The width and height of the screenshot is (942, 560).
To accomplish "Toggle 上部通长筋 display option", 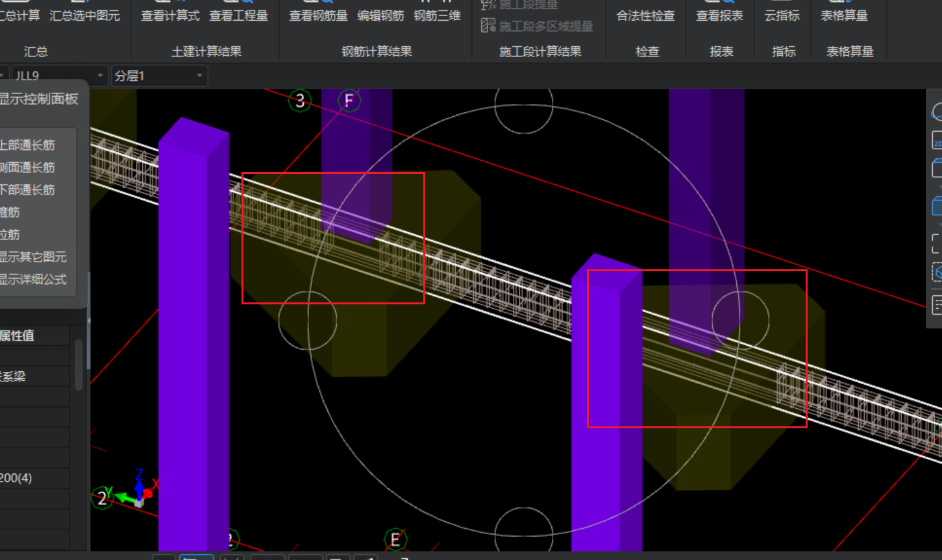I will [27, 145].
